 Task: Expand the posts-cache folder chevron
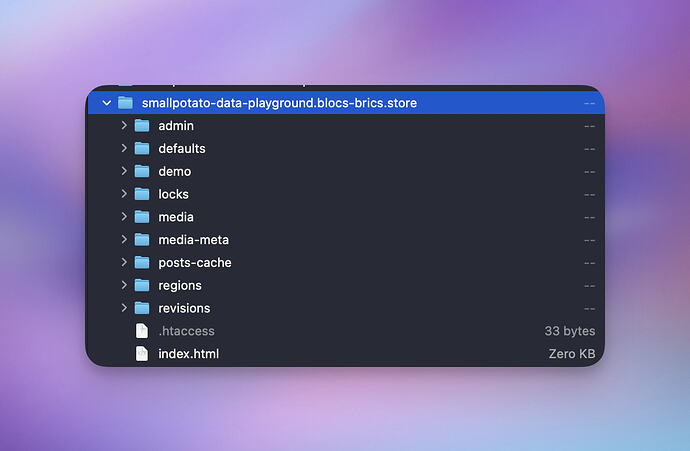pos(124,262)
